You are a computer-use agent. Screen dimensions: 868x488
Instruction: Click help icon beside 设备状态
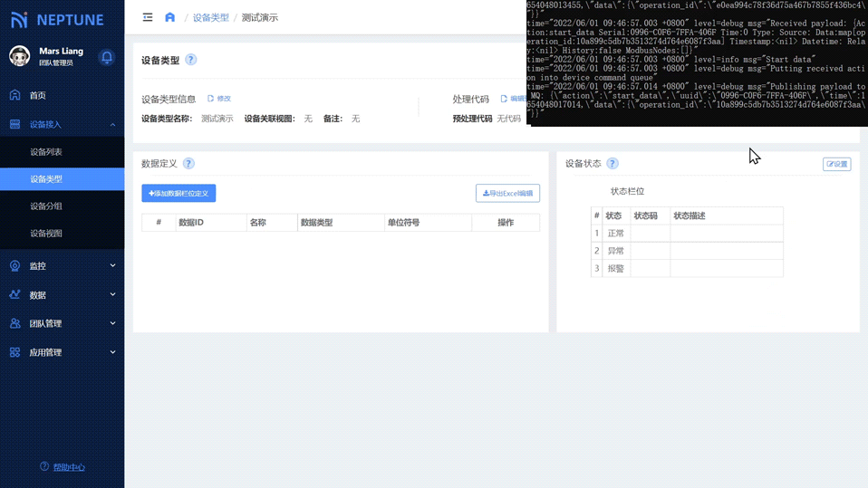click(612, 164)
